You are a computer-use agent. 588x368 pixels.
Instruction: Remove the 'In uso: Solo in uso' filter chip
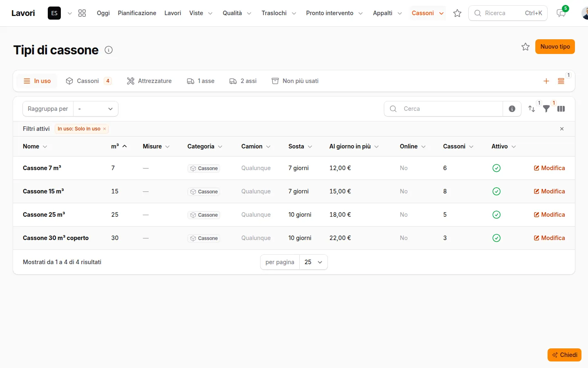pyautogui.click(x=105, y=129)
